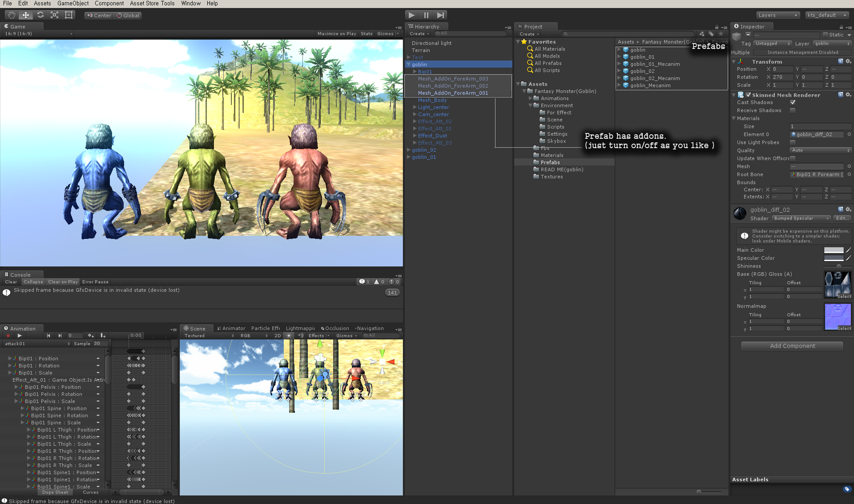Viewport: 854px width, 504px height.
Task: Select the Rect transform tool in toolbar
Action: (68, 15)
